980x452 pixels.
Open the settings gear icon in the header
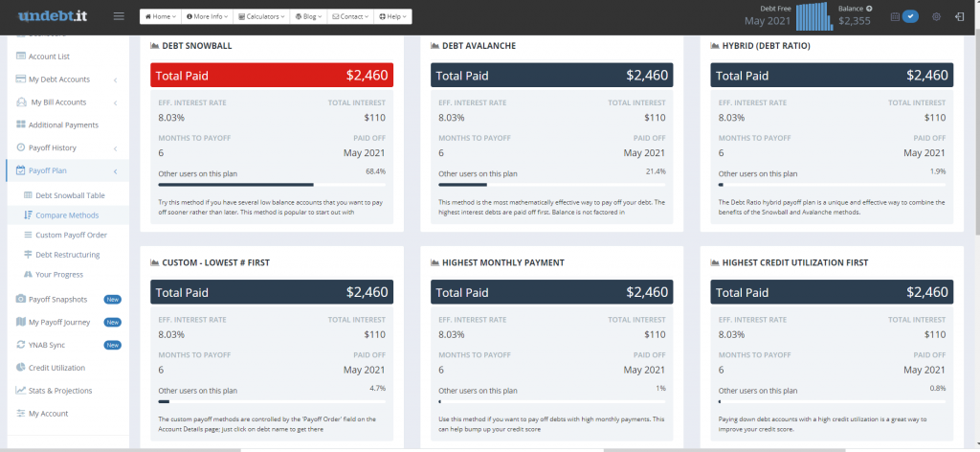pyautogui.click(x=936, y=17)
